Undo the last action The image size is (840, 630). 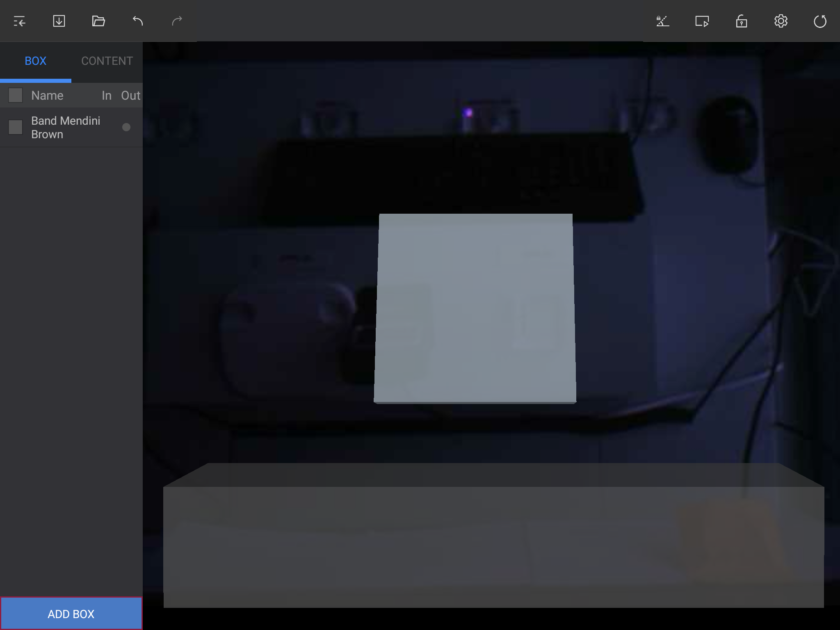click(x=138, y=21)
